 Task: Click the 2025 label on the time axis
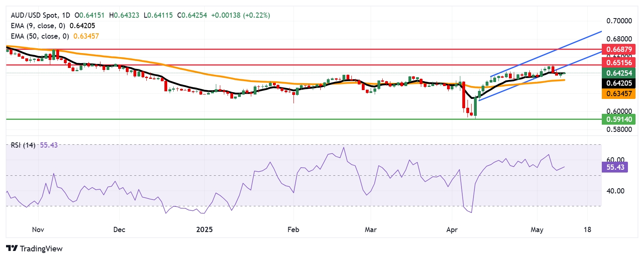(204, 230)
